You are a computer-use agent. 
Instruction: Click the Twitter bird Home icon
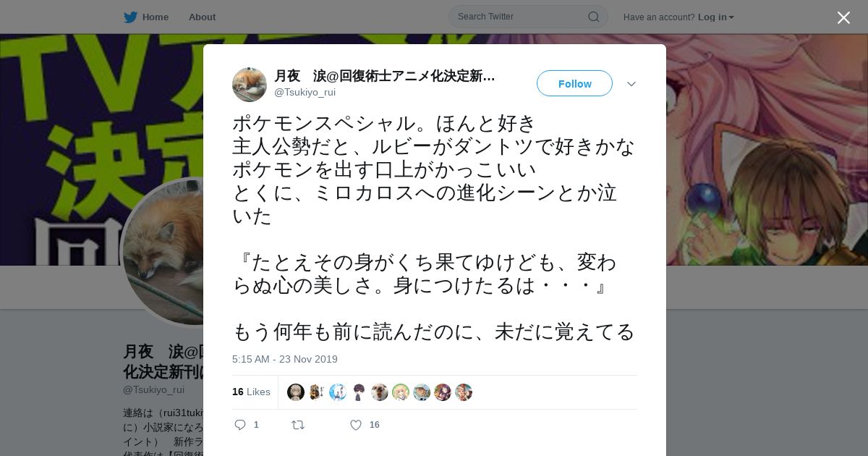(x=130, y=17)
